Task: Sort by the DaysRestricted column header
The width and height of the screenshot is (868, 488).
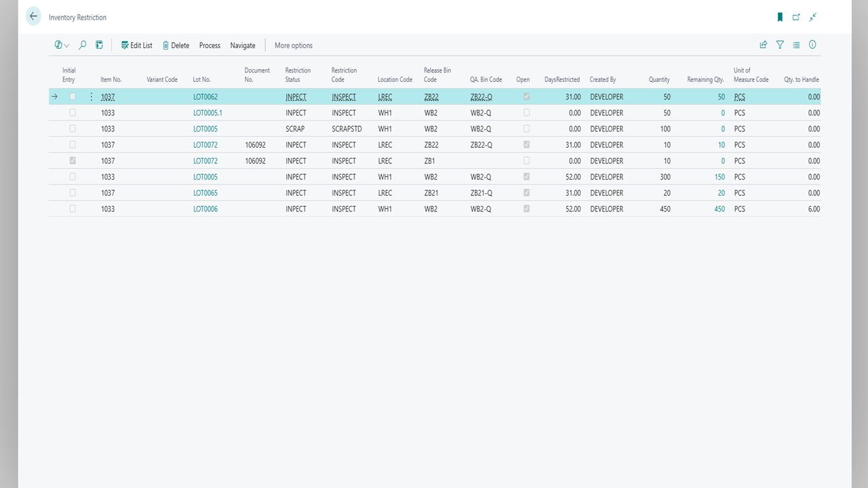Action: (561, 79)
